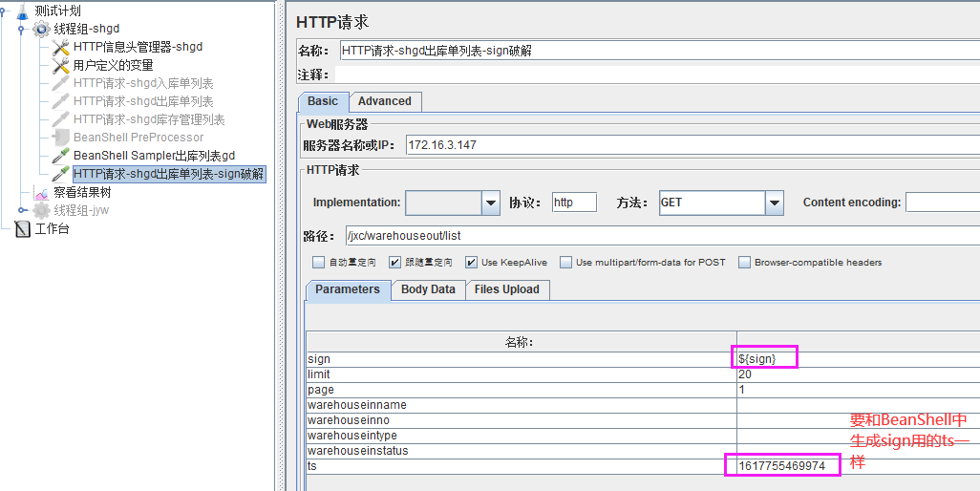
Task: Click the warehouseinstatus parameter cell
Action: tap(522, 450)
